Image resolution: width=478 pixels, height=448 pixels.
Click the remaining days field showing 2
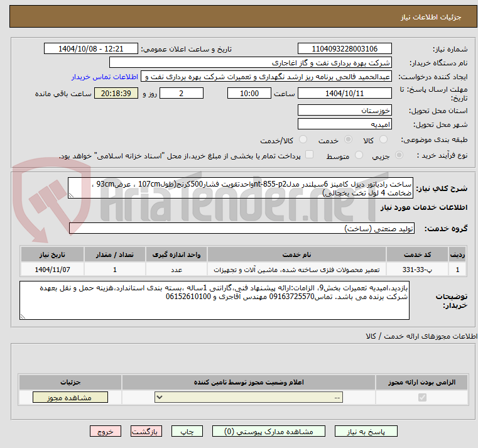pos(182,94)
